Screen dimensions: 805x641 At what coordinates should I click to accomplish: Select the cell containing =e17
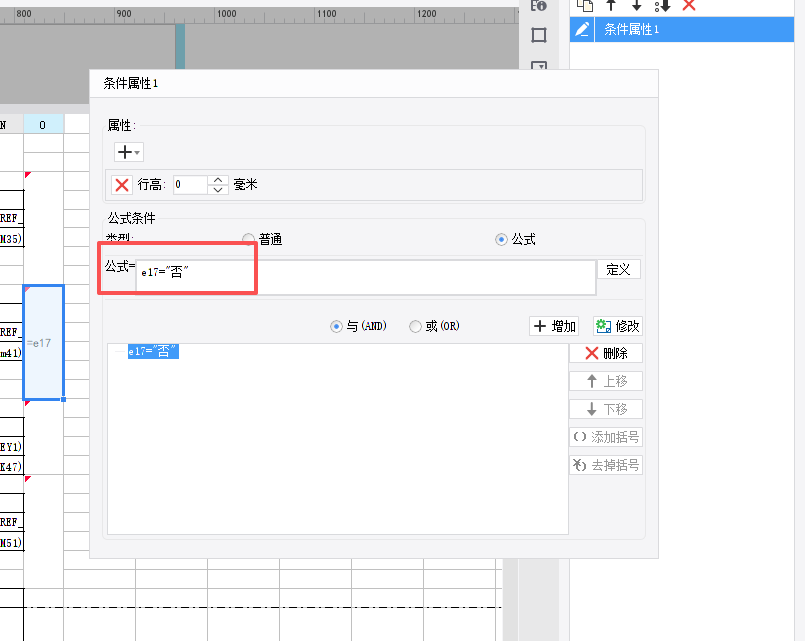point(44,343)
